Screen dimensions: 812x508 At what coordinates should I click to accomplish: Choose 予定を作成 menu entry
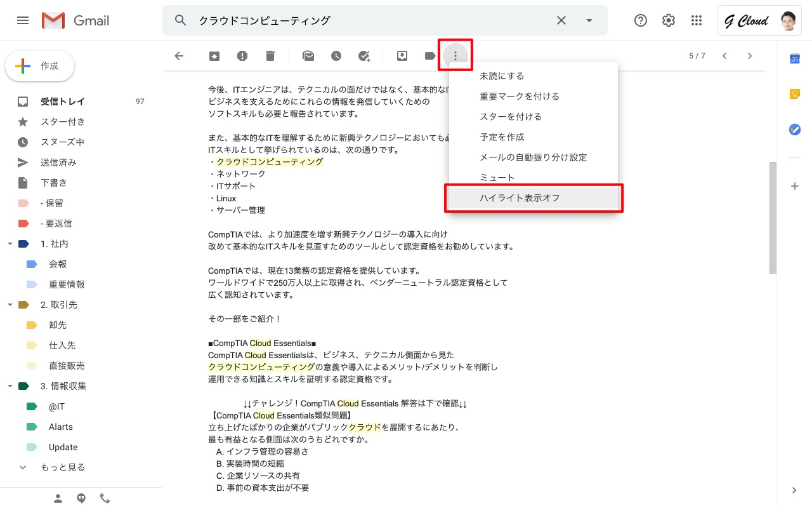pos(534,137)
